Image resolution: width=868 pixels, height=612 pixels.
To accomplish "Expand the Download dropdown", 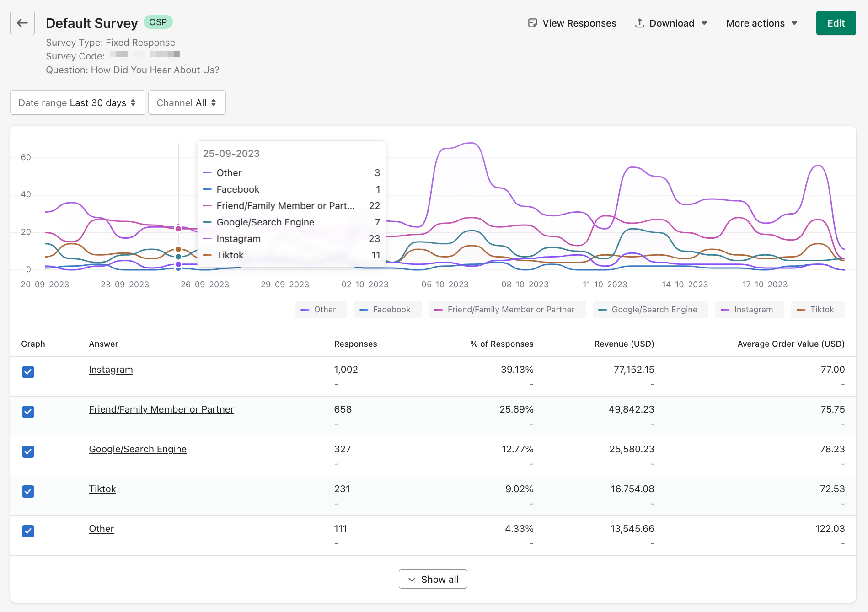I will pos(671,23).
